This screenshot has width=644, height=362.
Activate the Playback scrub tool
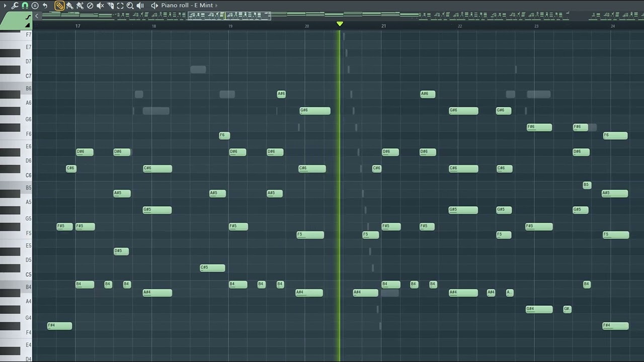140,6
